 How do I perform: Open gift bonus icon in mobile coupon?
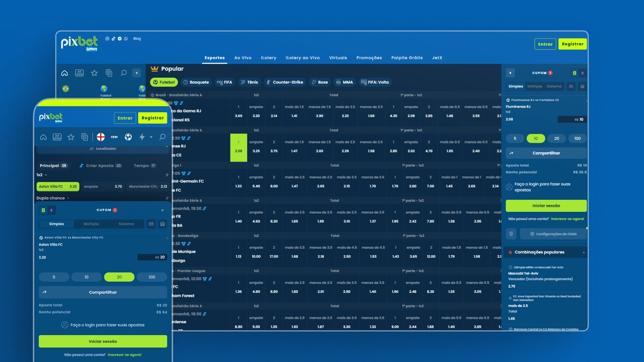[x=162, y=224]
